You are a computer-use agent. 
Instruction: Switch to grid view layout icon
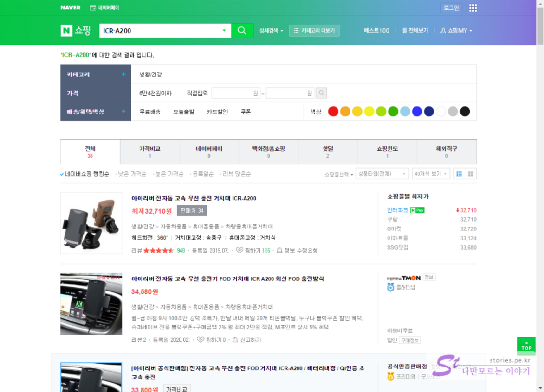[470, 174]
